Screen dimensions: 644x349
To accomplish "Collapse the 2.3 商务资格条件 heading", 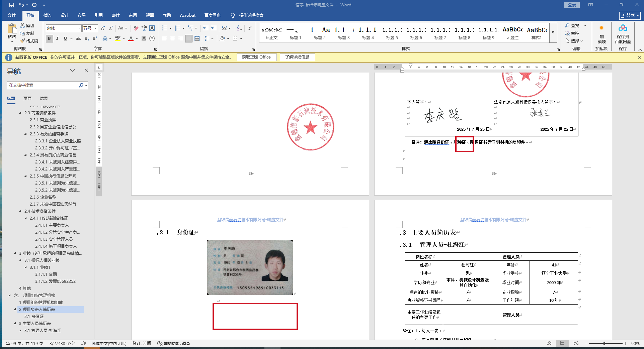I will [x=20, y=113].
